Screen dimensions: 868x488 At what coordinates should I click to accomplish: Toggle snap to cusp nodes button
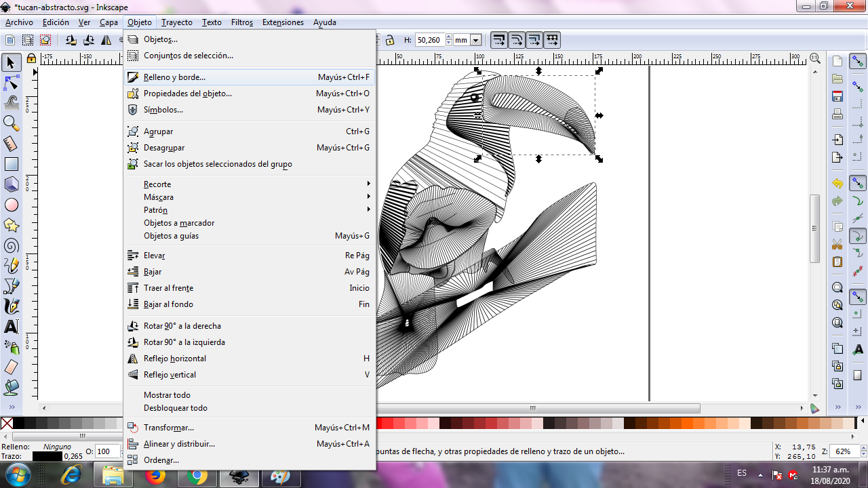[858, 237]
